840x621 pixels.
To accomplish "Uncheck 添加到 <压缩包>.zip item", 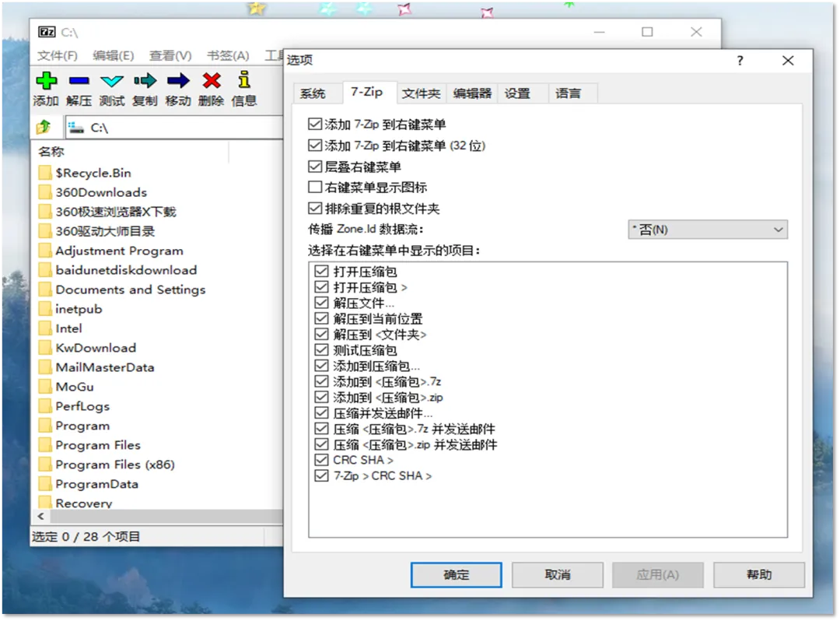I will [x=321, y=397].
